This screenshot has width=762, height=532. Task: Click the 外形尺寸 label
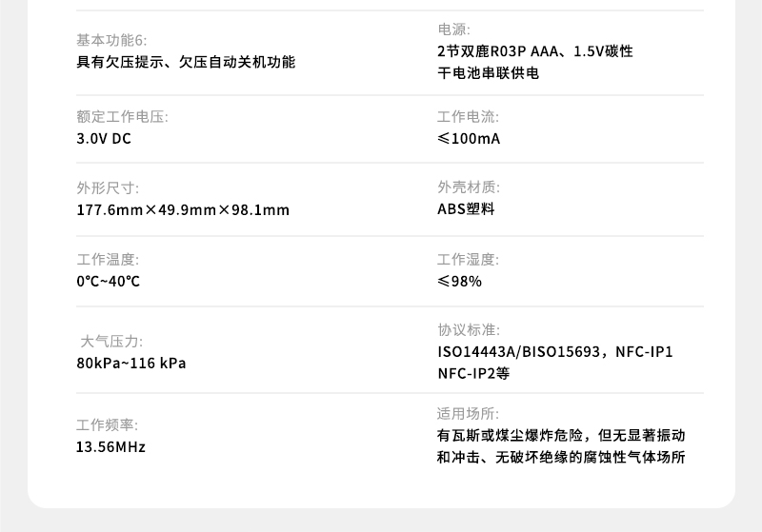[108, 188]
